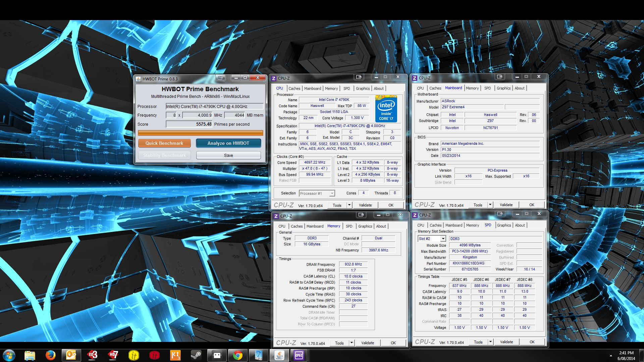Screen dimensions: 644x362
Task: Open the Windows Start menu orb
Action: tap(9, 355)
